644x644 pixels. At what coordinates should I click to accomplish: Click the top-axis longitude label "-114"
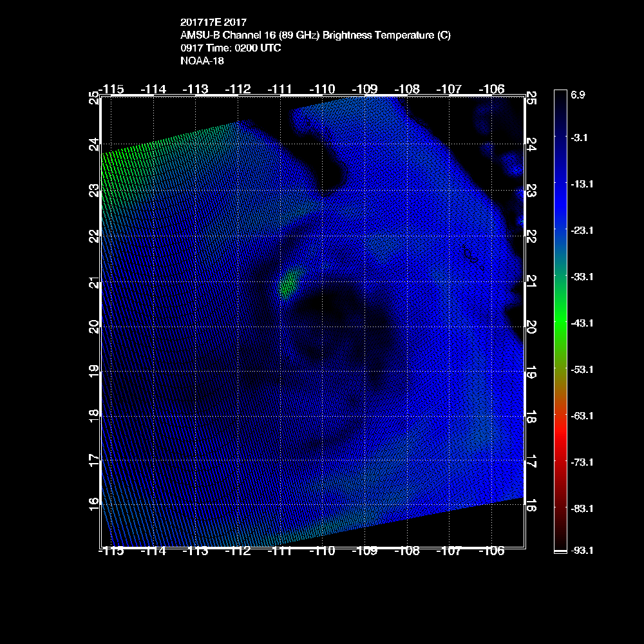(x=153, y=89)
